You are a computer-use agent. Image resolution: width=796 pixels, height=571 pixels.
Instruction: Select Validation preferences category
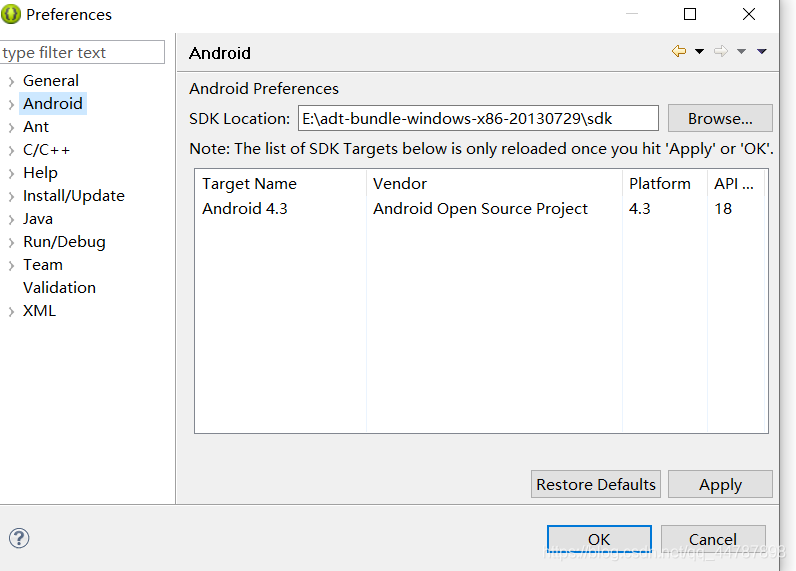(59, 288)
